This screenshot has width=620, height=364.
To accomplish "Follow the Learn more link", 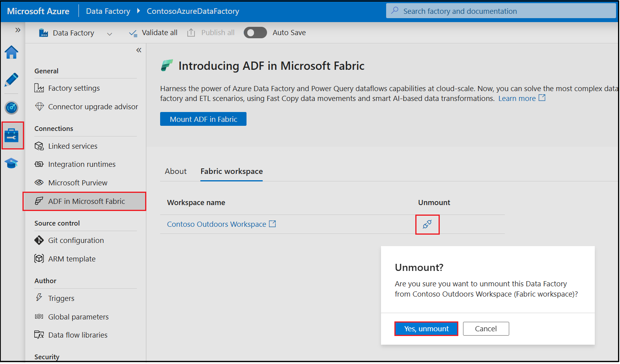I will click(x=517, y=99).
